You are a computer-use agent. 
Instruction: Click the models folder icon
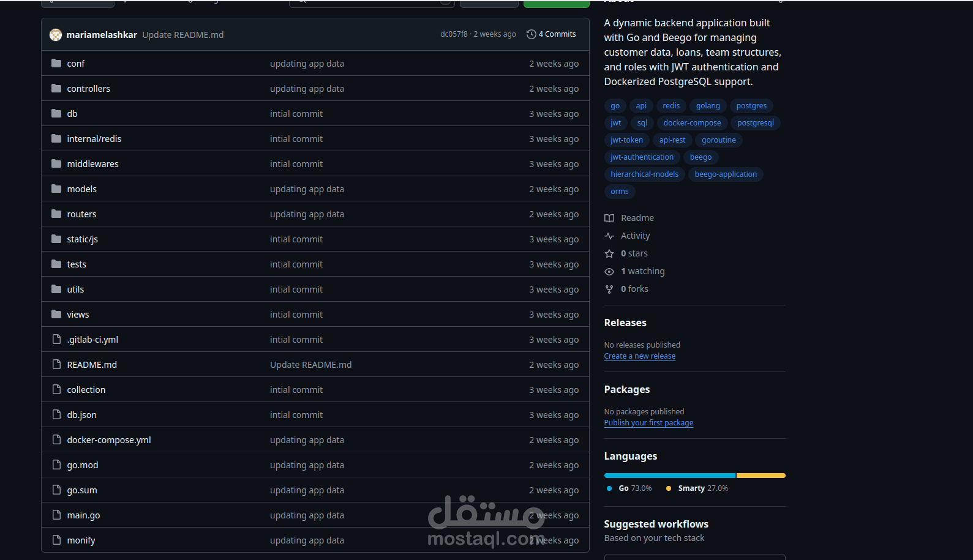pyautogui.click(x=56, y=189)
